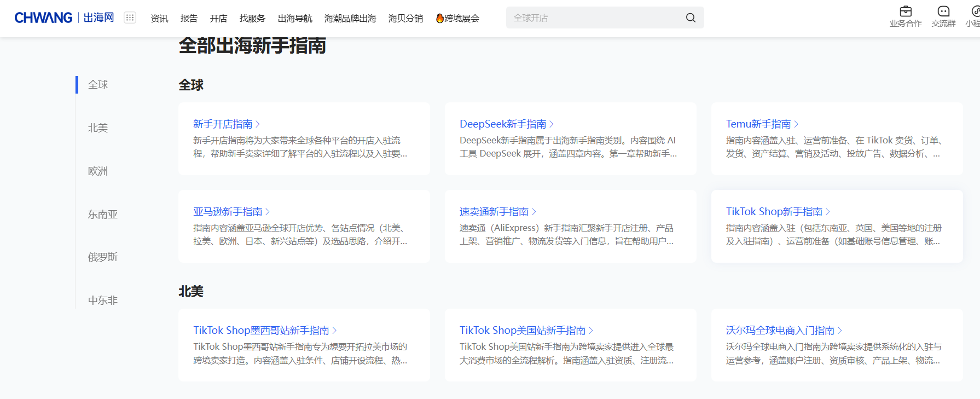Image resolution: width=980 pixels, height=399 pixels.
Task: Select 东南亚 region in the sidebar
Action: [103, 215]
